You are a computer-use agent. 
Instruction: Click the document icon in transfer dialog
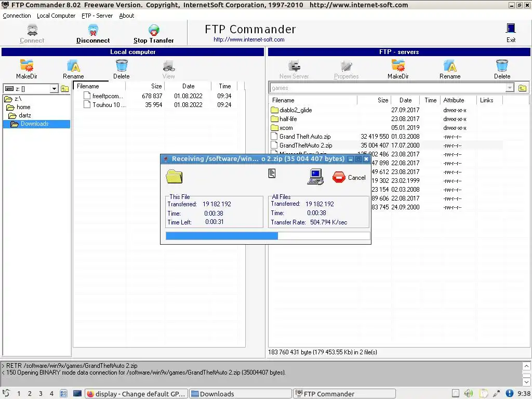coord(272,174)
